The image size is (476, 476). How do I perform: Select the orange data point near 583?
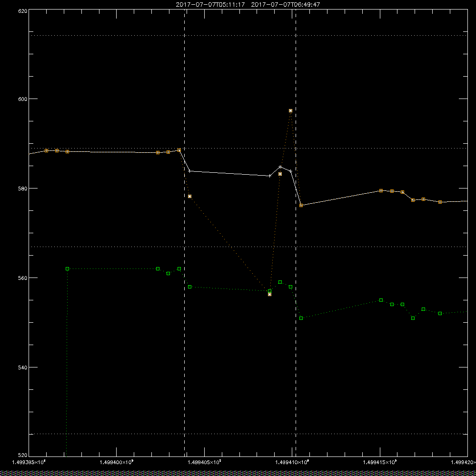click(280, 174)
